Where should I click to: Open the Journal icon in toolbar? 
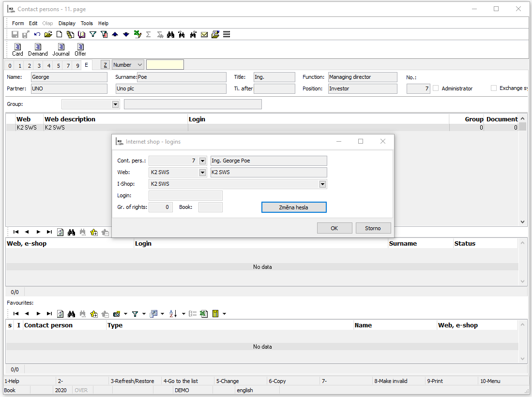[x=61, y=47]
